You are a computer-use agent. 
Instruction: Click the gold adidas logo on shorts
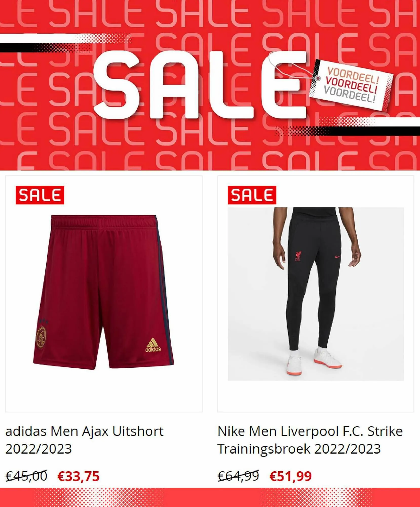(x=153, y=345)
